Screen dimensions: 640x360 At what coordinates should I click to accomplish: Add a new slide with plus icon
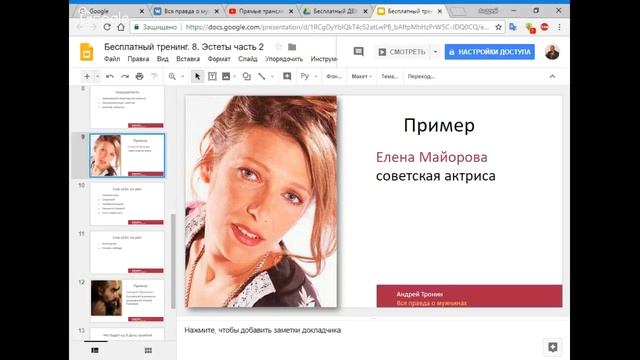(87, 76)
